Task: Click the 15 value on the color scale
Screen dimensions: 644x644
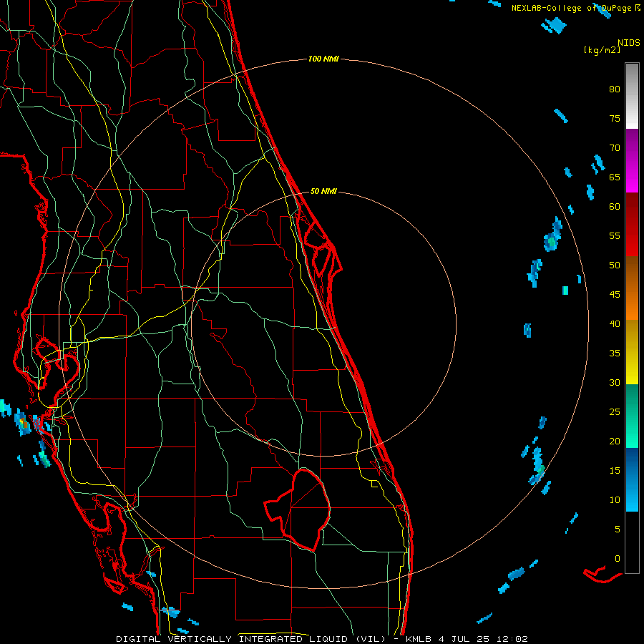Action: [x=615, y=471]
